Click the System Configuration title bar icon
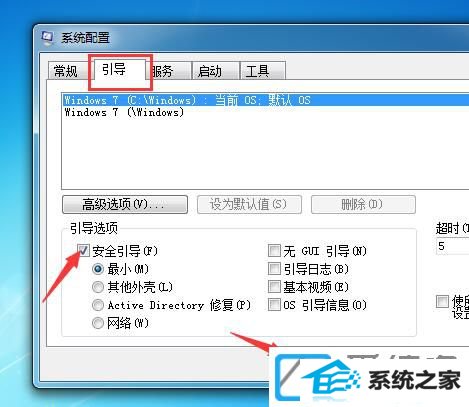 pos(48,38)
